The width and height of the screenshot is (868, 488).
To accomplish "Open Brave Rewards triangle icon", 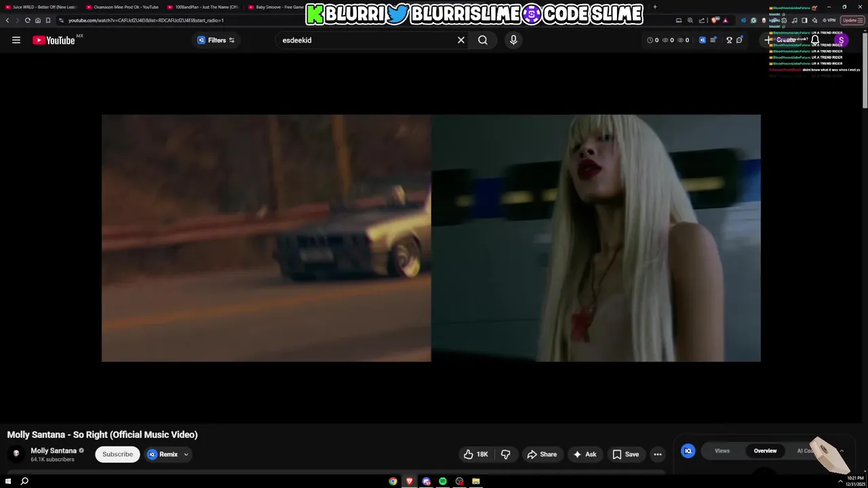I will 725,20.
